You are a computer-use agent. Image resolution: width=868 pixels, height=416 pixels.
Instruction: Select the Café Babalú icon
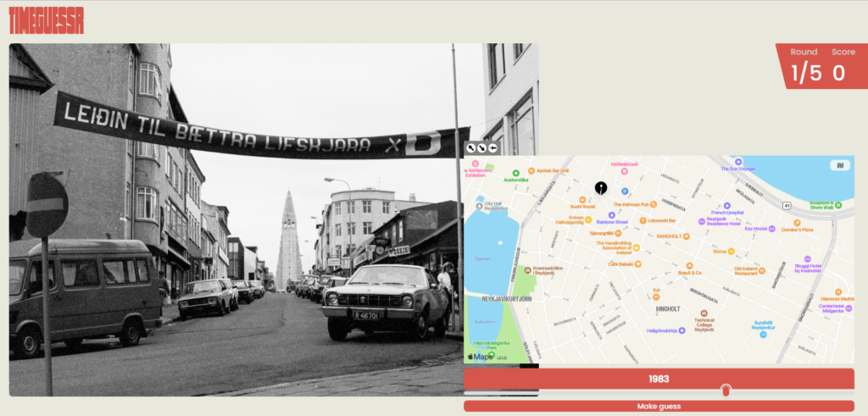pos(637,263)
